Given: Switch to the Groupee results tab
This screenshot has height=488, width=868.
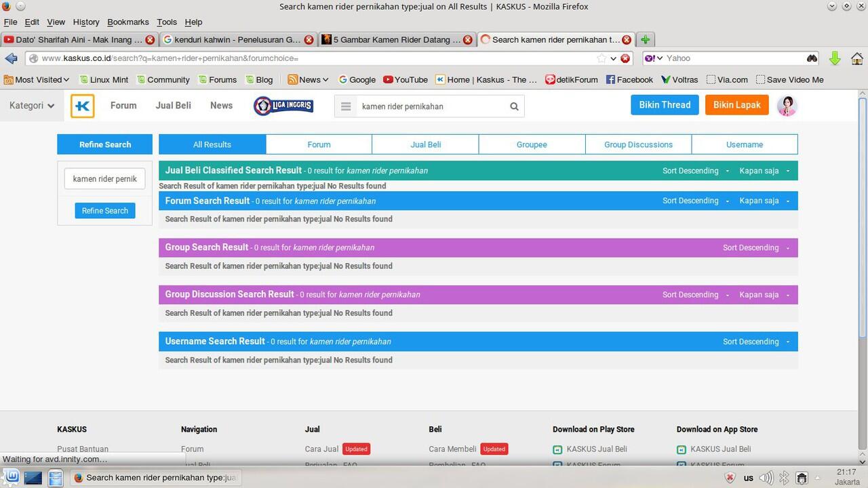Looking at the screenshot, I should (x=532, y=144).
